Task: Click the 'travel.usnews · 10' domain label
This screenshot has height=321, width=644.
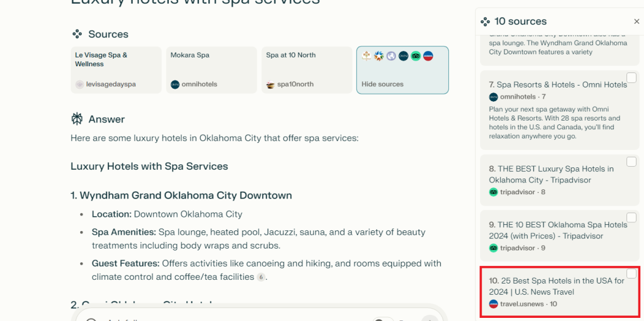Action: pyautogui.click(x=528, y=304)
